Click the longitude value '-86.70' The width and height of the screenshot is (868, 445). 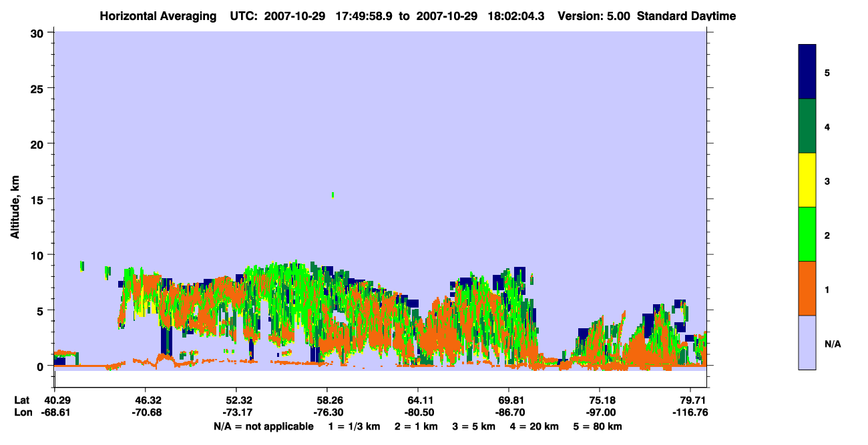click(x=509, y=412)
